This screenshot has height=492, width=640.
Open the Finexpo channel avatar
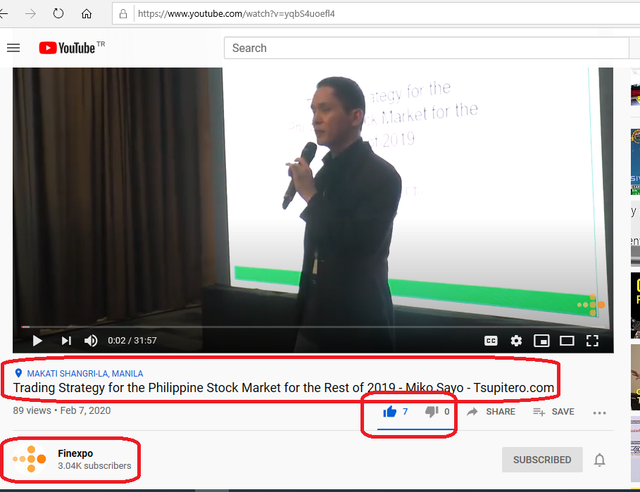30,459
